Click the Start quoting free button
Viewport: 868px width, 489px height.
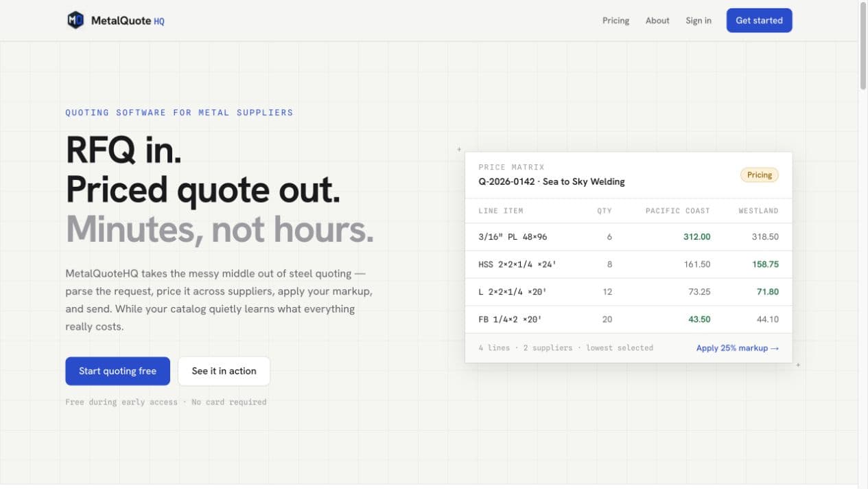(x=117, y=371)
